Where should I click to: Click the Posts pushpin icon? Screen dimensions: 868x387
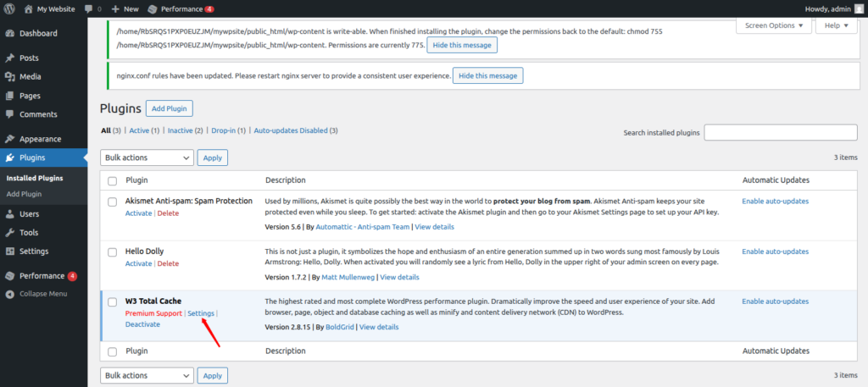point(9,58)
